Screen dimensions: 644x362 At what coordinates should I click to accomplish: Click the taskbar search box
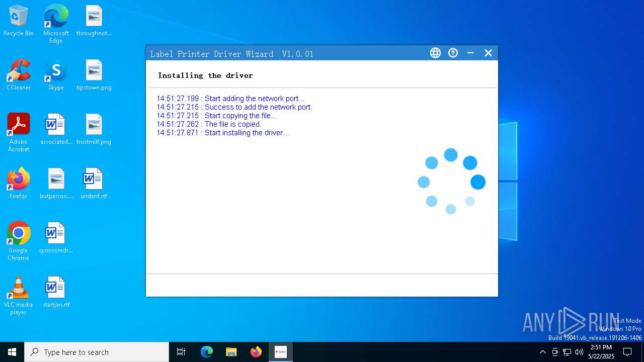coord(97,352)
